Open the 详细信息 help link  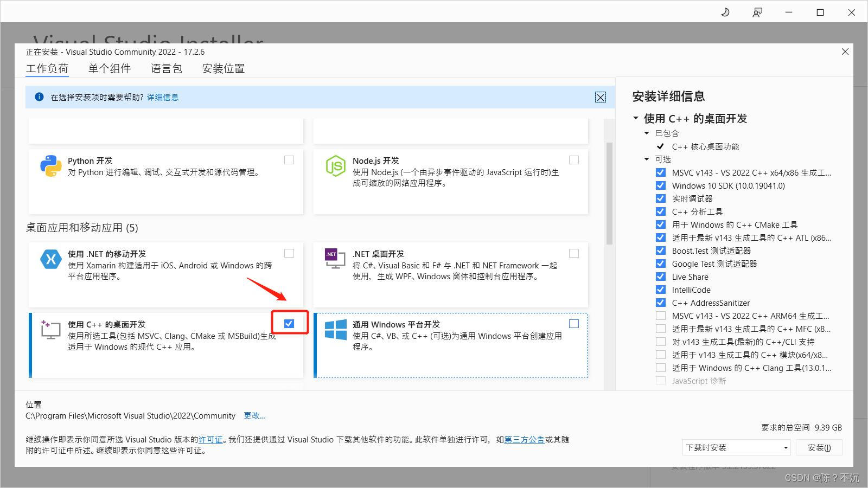[x=163, y=97]
